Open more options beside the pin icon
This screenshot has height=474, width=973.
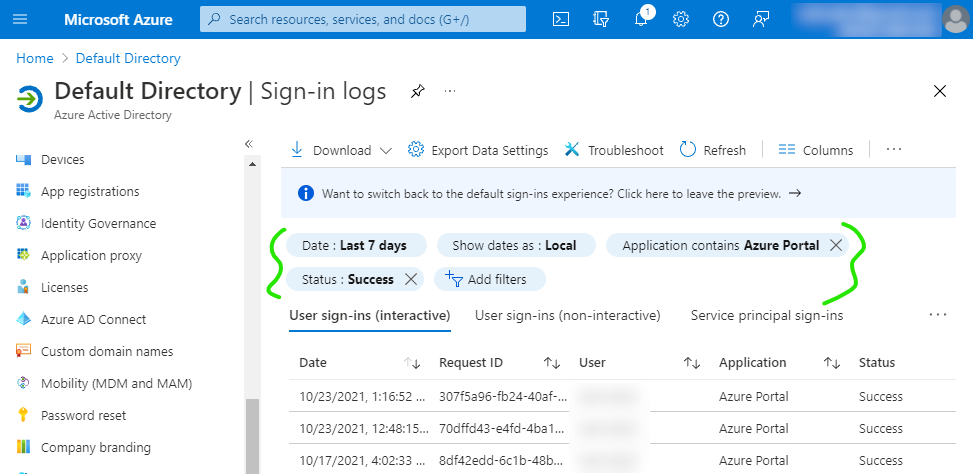point(451,92)
